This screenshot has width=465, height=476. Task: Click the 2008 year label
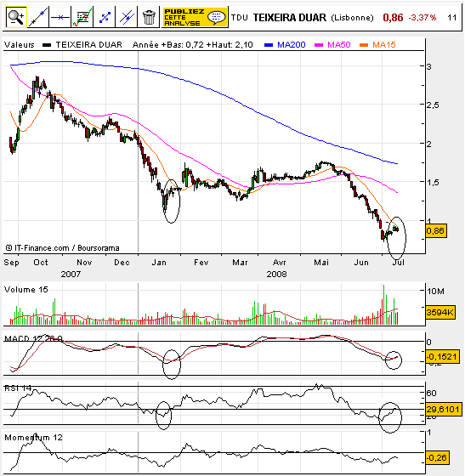(x=276, y=275)
